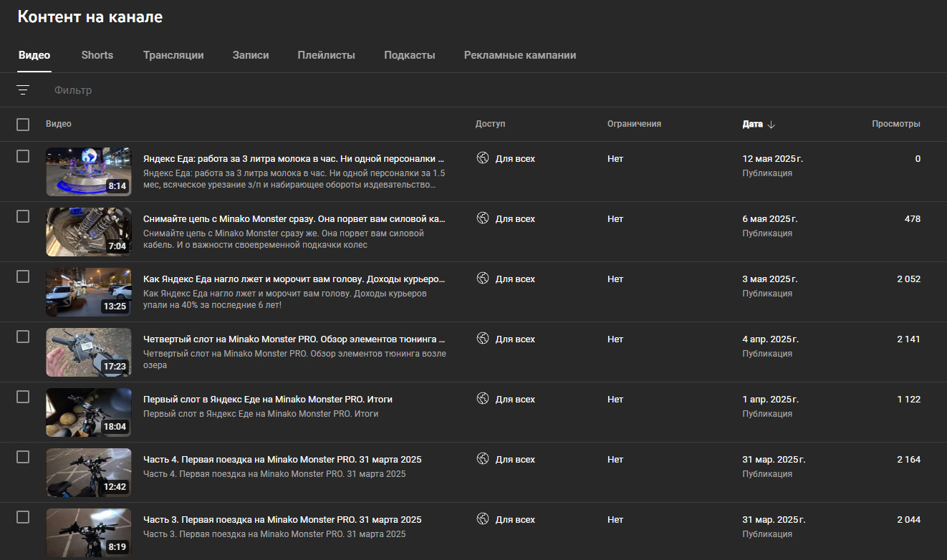
Task: Click the date "1 апр. 2025 г."
Action: (x=771, y=400)
